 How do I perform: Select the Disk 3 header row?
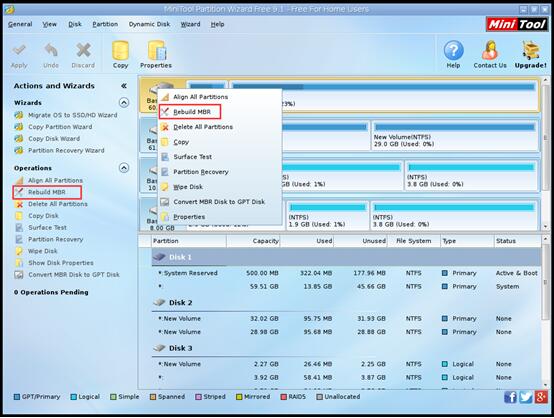tap(346, 348)
